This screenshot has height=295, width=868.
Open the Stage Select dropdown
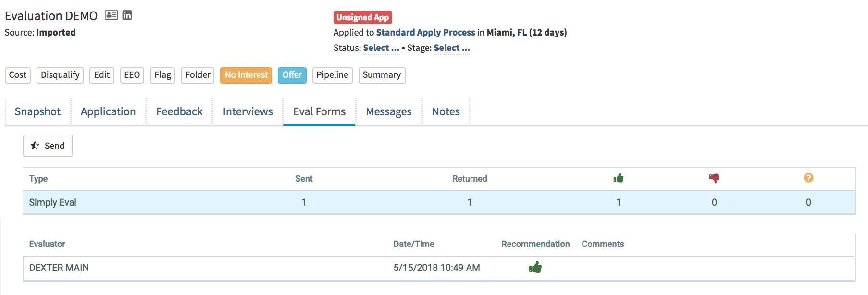451,48
